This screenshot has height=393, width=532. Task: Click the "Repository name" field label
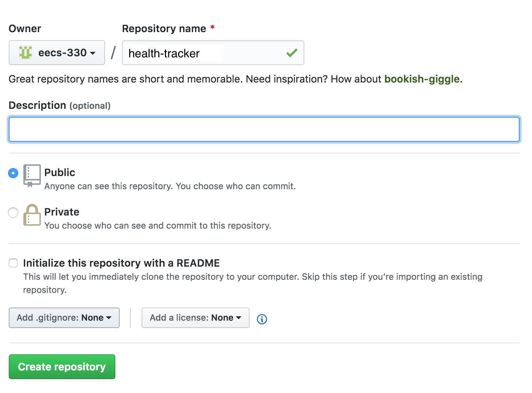click(164, 28)
